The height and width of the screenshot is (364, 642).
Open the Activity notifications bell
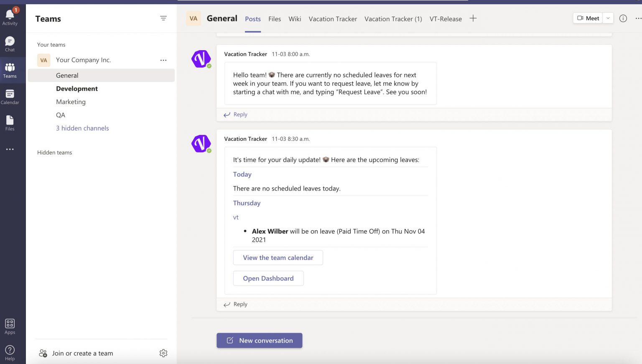pos(10,17)
